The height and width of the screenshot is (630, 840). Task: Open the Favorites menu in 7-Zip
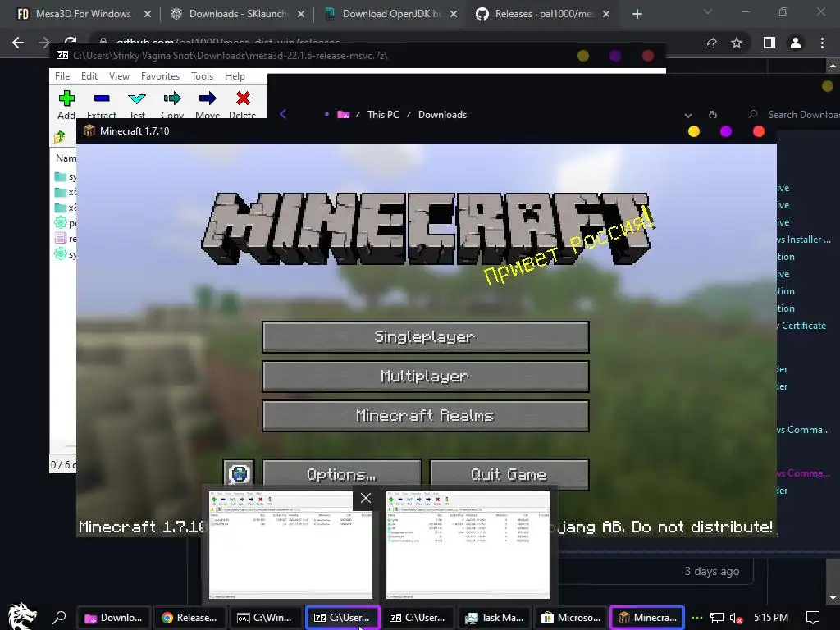(160, 76)
